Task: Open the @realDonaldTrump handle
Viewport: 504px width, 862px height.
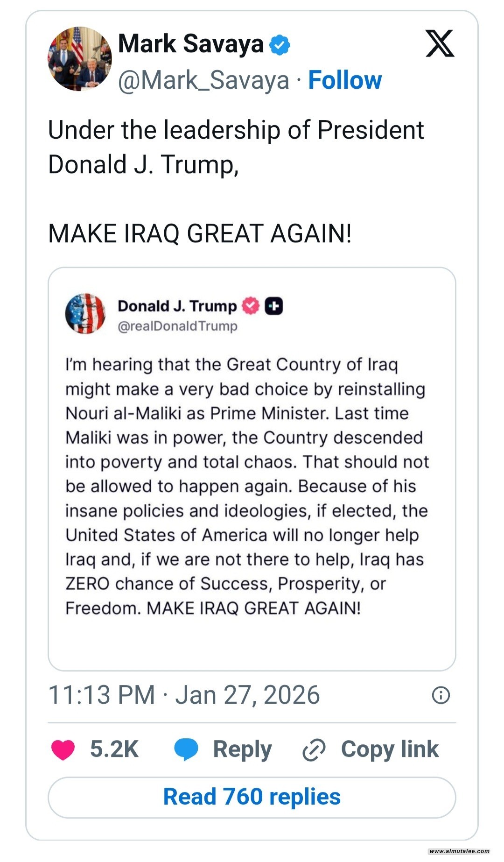Action: (177, 326)
